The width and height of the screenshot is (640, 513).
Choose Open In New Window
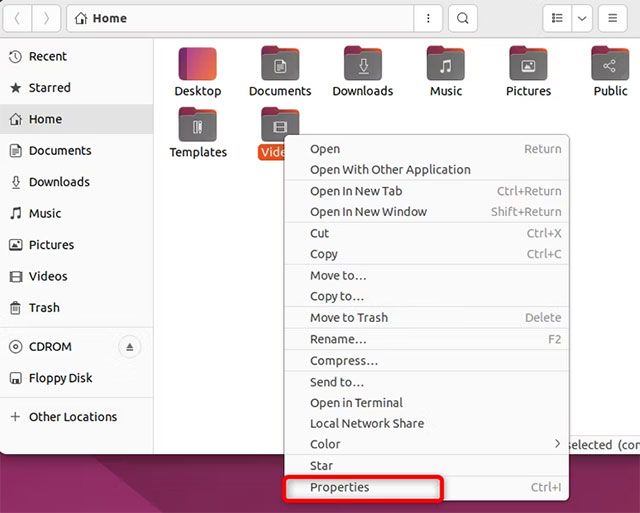(x=427, y=212)
